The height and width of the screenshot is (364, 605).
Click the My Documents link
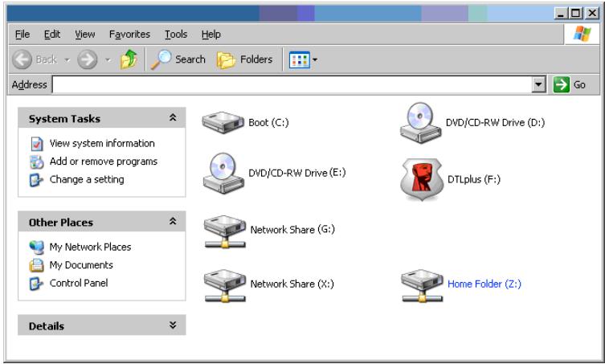click(81, 265)
